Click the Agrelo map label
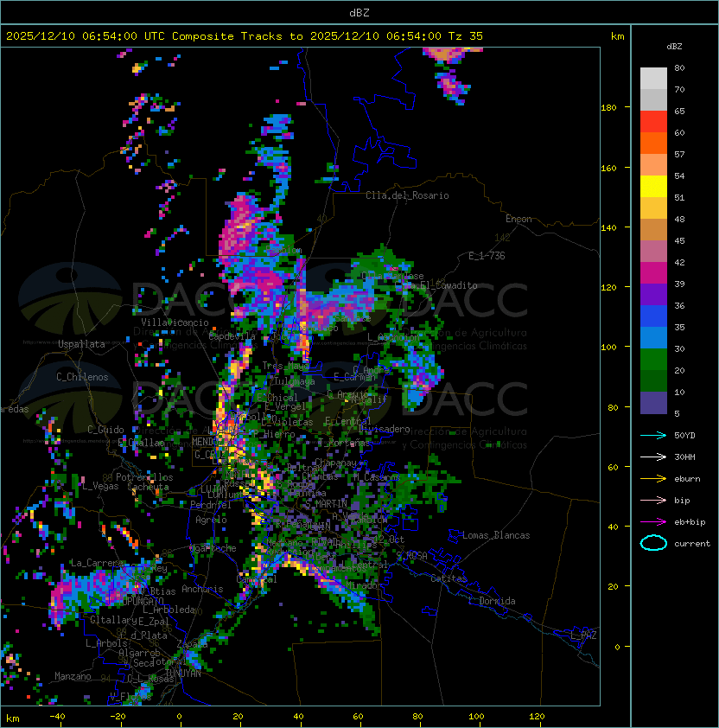This screenshot has height=728, width=719. tap(211, 520)
